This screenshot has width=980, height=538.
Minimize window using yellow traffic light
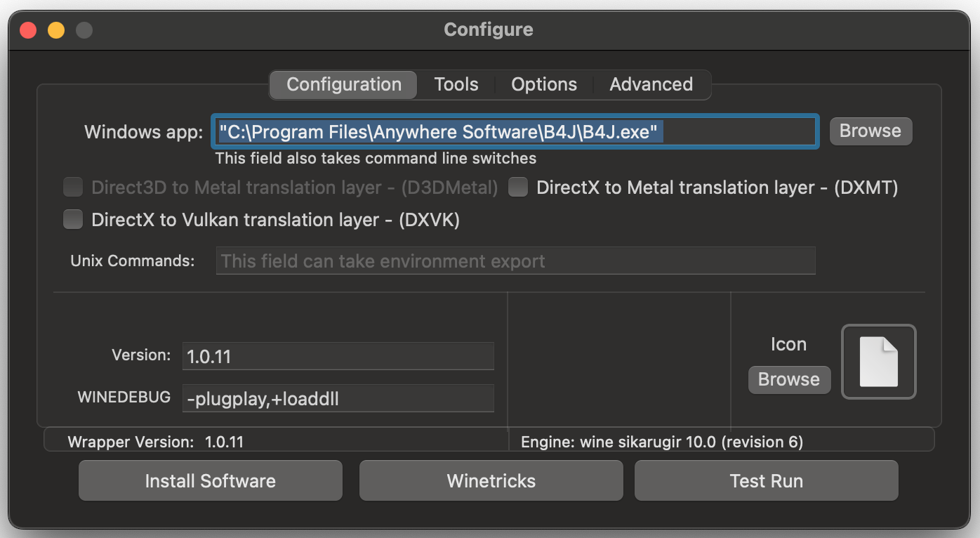56,30
